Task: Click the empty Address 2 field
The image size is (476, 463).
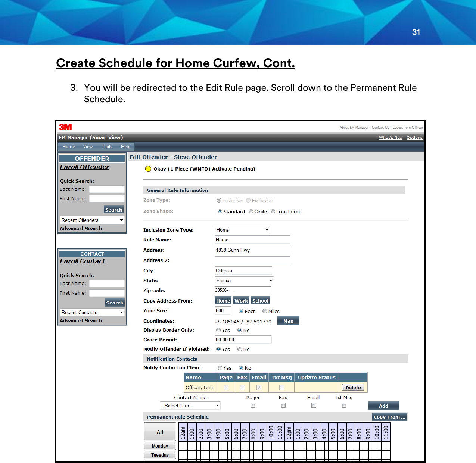Action: click(252, 260)
